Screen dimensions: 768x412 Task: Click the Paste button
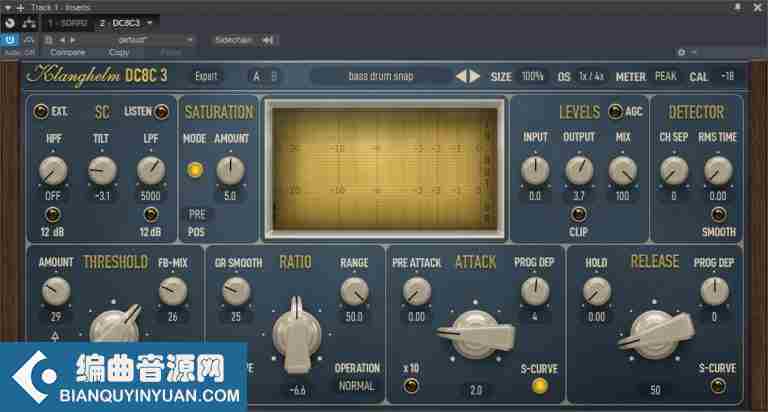171,52
